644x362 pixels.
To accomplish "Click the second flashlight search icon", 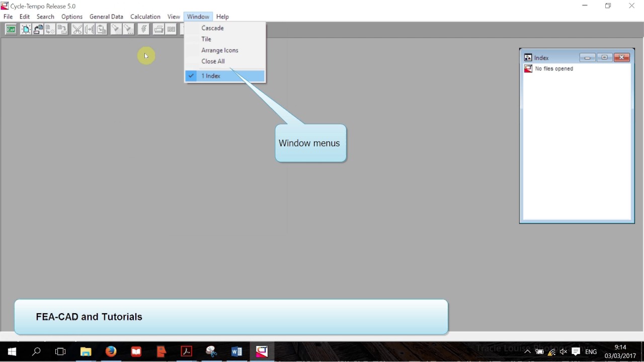I will click(x=128, y=29).
